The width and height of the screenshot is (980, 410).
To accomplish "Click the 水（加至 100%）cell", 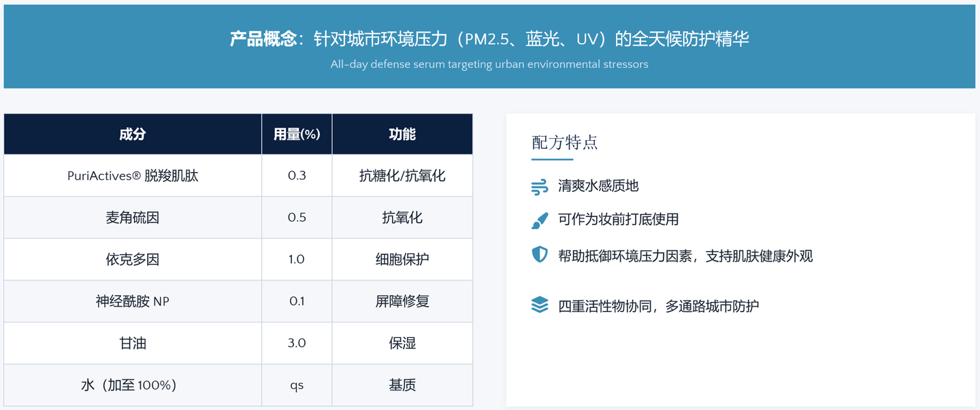I will click(133, 385).
